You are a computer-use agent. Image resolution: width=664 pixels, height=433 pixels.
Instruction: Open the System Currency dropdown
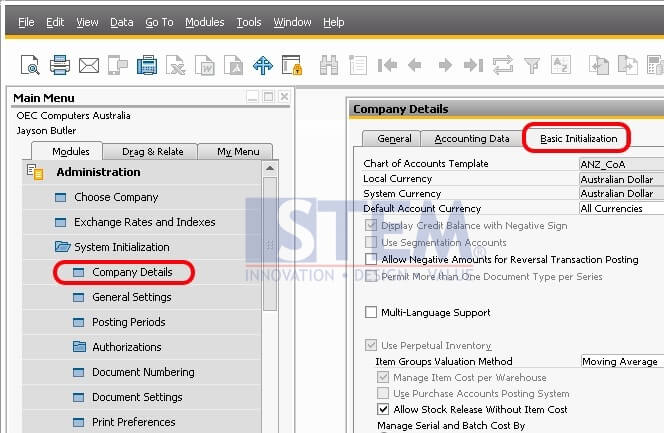[x=621, y=193]
